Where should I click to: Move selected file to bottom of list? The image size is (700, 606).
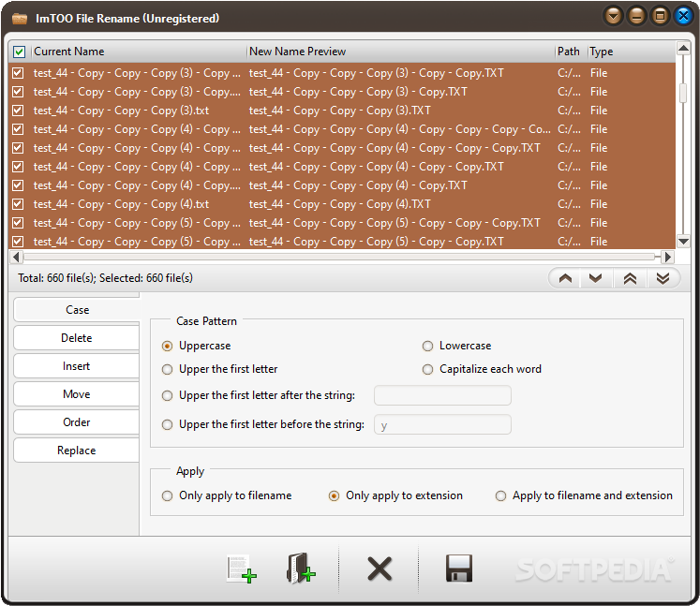[x=663, y=278]
